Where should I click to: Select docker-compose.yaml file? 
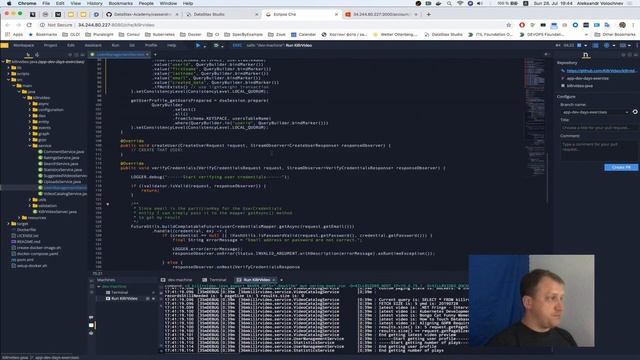click(x=37, y=253)
